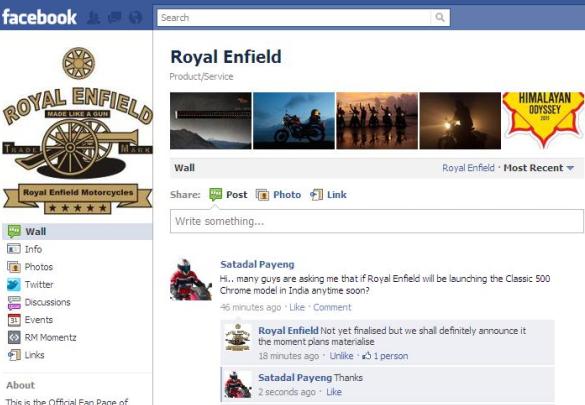Like Satadal Payeng's Classic 500 post
585x405 pixels.
pos(297,307)
